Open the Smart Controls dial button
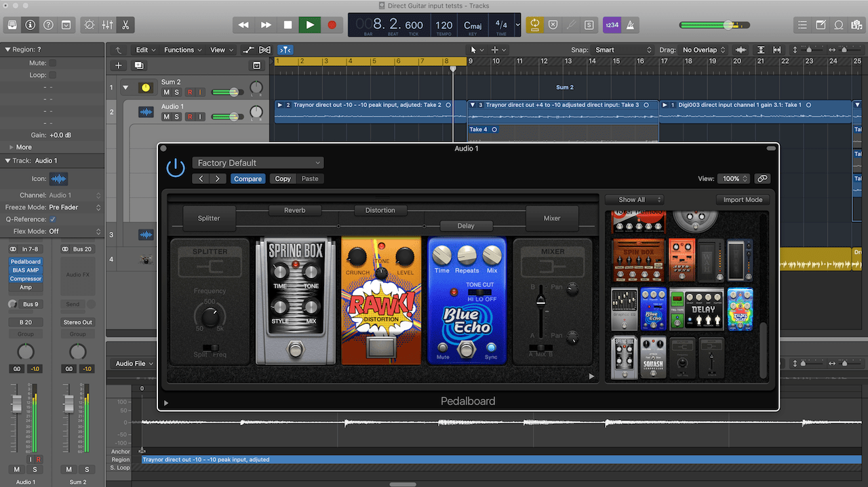This screenshot has width=868, height=487. tap(89, 25)
